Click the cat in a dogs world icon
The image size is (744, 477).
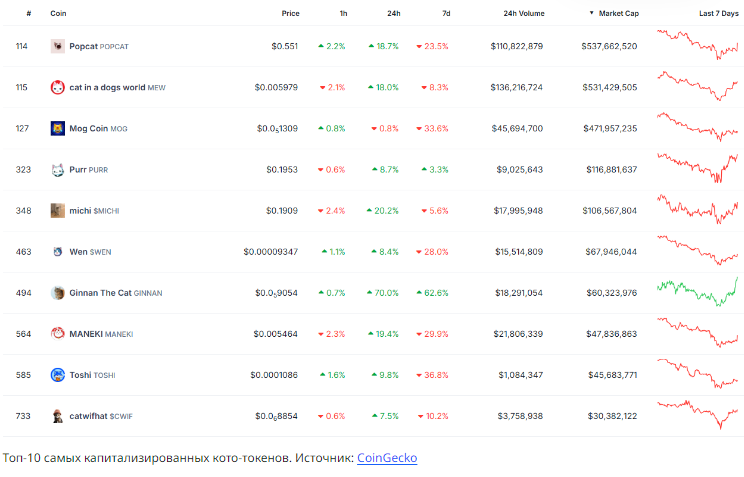coord(57,87)
